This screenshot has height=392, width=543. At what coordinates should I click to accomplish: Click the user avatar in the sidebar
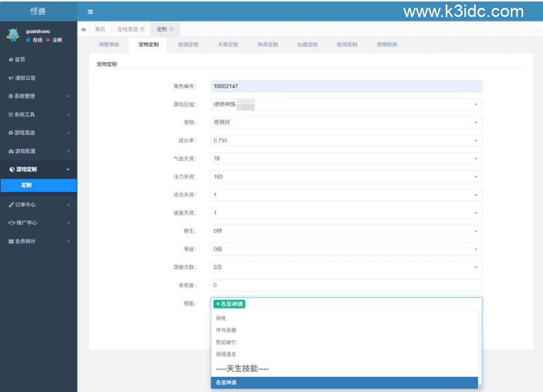[12, 35]
